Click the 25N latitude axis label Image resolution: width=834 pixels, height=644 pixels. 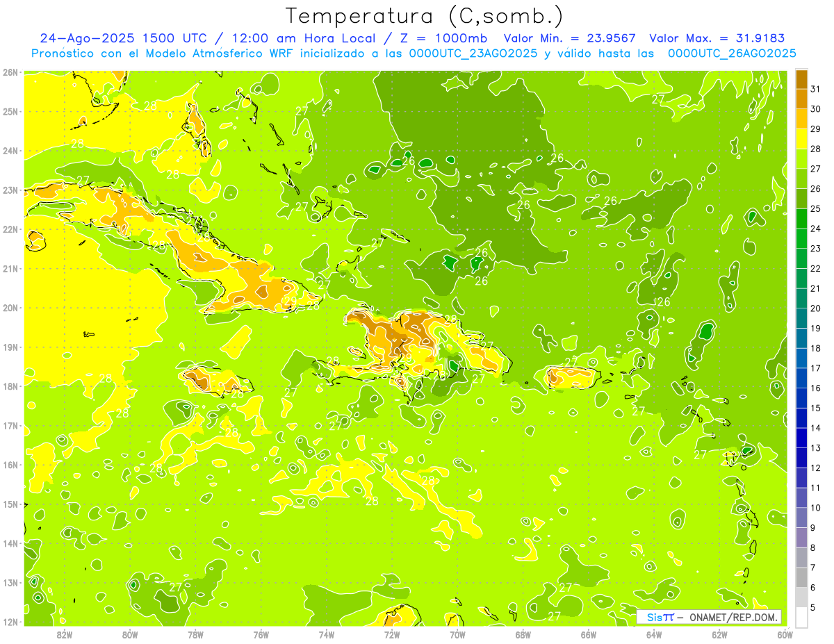pos(10,111)
